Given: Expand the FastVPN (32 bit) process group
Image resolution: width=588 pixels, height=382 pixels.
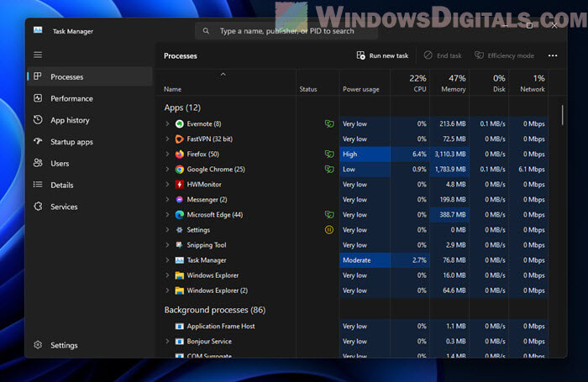Looking at the screenshot, I should click(x=168, y=139).
